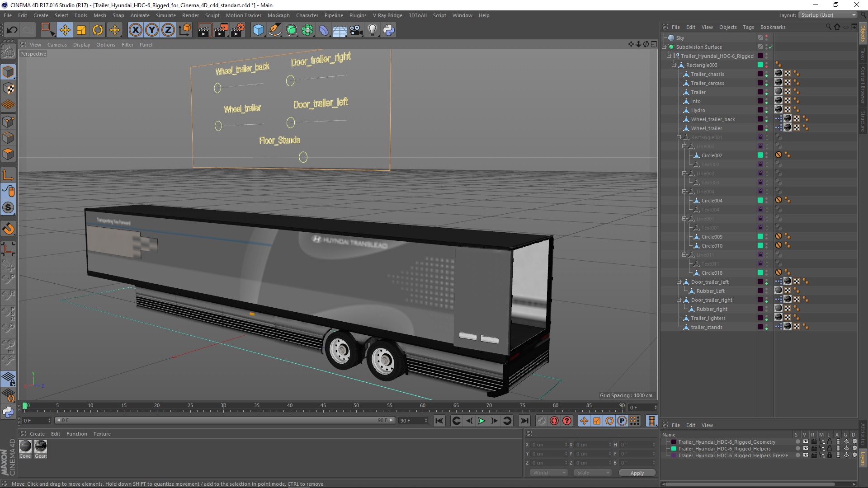Screen dimensions: 868x488
Task: Click Play button on timeline
Action: point(481,421)
